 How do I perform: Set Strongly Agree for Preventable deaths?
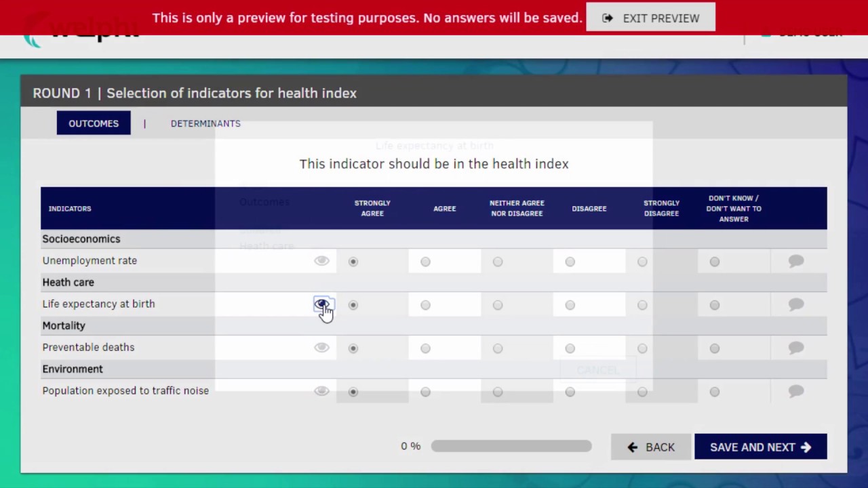coord(353,348)
